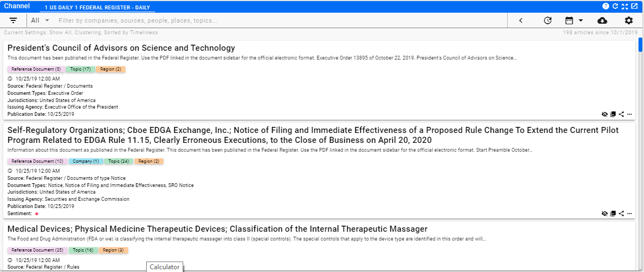Open the All filter dropdown
644x272 pixels.
pos(40,20)
